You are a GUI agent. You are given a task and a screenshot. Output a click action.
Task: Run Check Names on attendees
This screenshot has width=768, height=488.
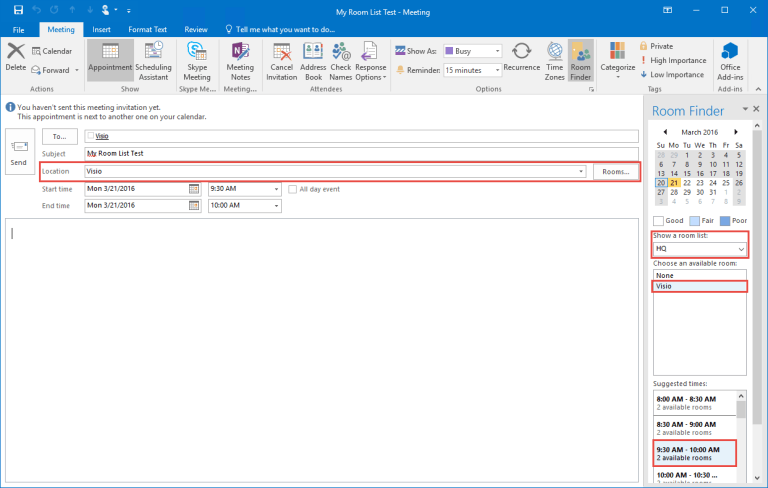click(341, 61)
